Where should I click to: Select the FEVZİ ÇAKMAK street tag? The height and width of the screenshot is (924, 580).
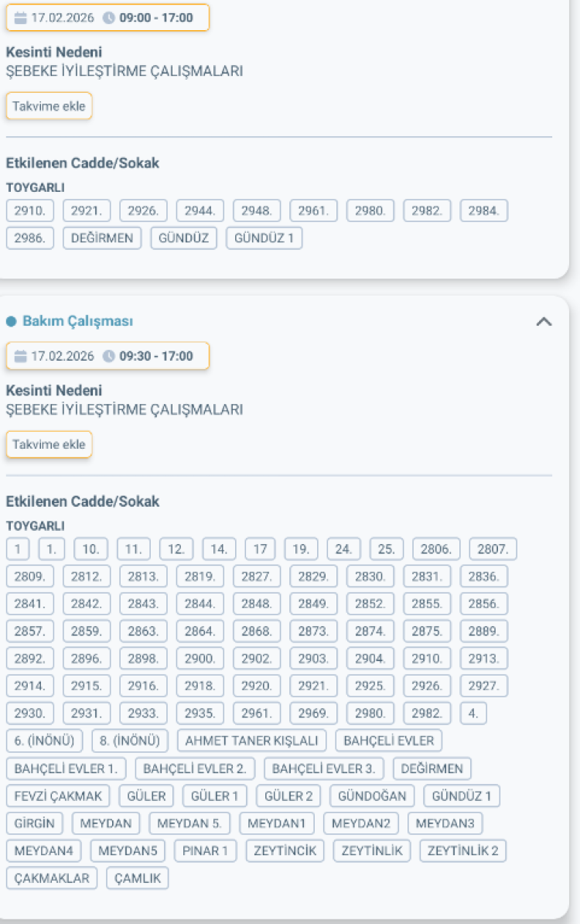[58, 796]
